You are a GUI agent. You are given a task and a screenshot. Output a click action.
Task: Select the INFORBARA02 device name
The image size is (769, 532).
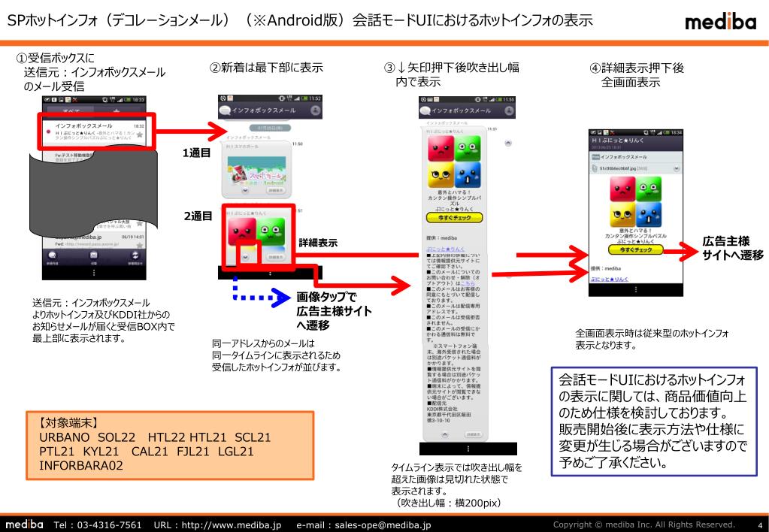point(81,465)
